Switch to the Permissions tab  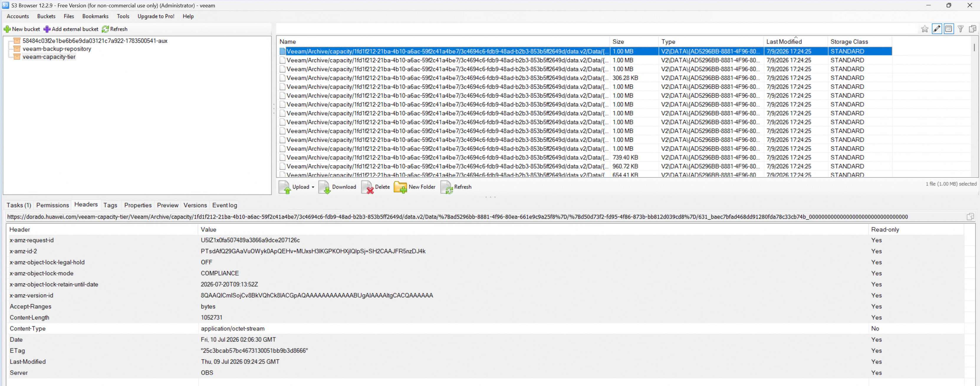click(52, 205)
